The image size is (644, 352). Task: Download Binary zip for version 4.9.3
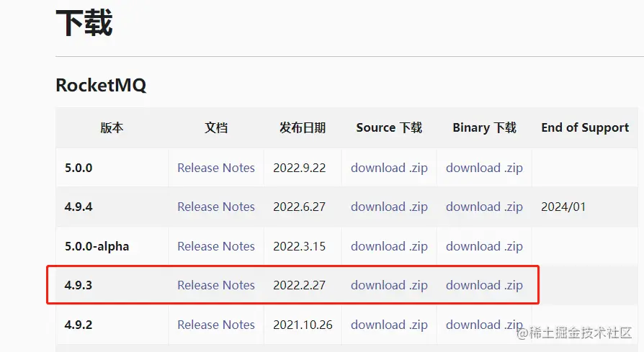(x=484, y=285)
